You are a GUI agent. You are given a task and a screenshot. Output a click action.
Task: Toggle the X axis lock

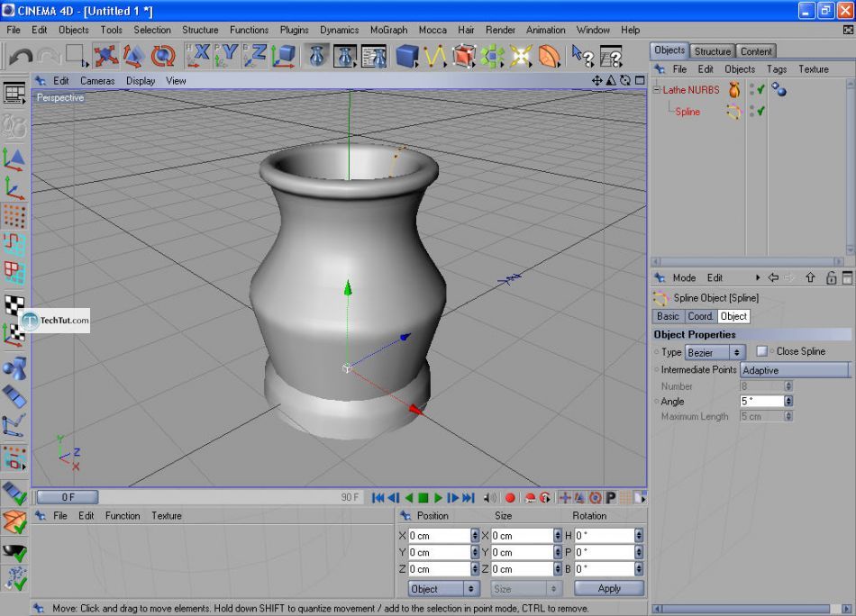(x=197, y=56)
